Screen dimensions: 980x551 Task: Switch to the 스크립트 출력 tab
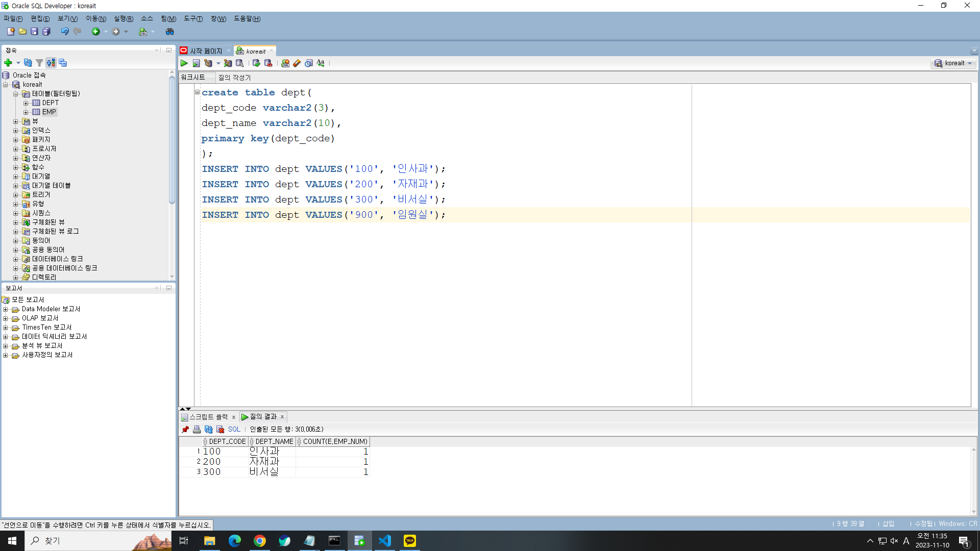click(x=208, y=417)
